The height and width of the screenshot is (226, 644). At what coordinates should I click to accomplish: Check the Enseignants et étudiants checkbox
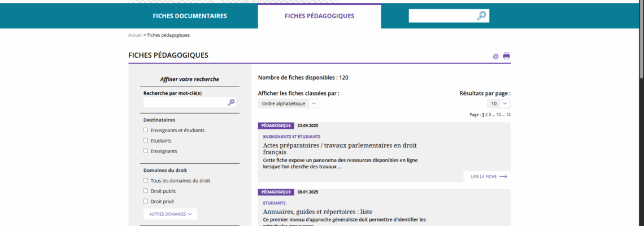click(146, 130)
